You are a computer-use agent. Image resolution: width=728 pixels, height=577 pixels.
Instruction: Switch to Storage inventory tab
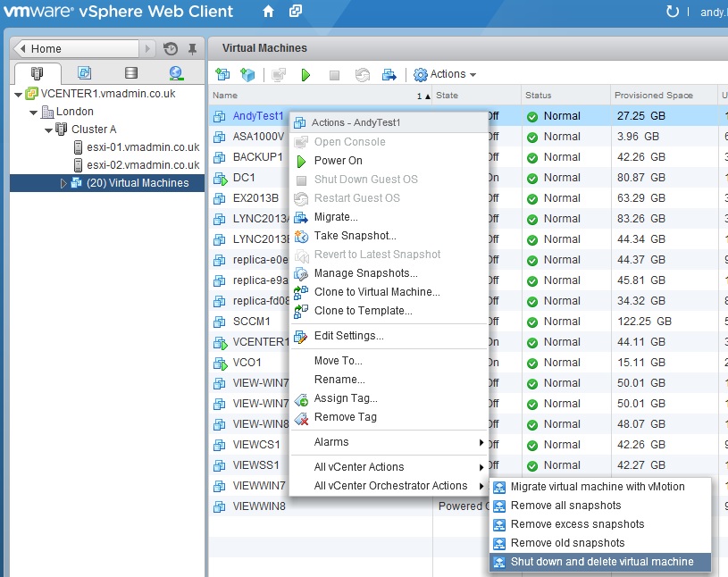point(131,72)
